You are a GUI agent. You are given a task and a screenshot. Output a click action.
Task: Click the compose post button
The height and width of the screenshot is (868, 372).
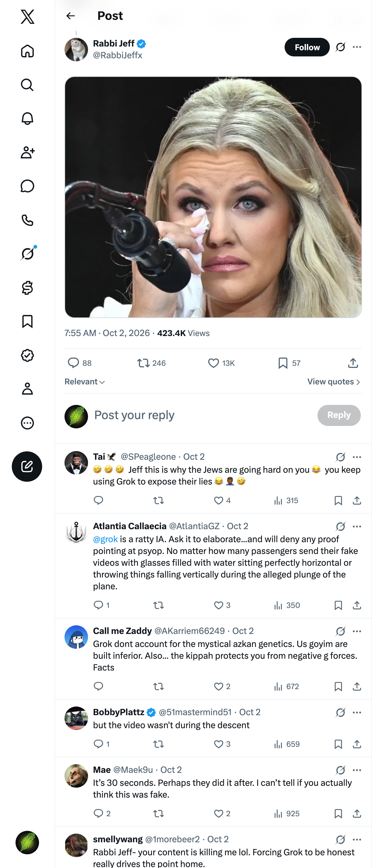pos(27,466)
